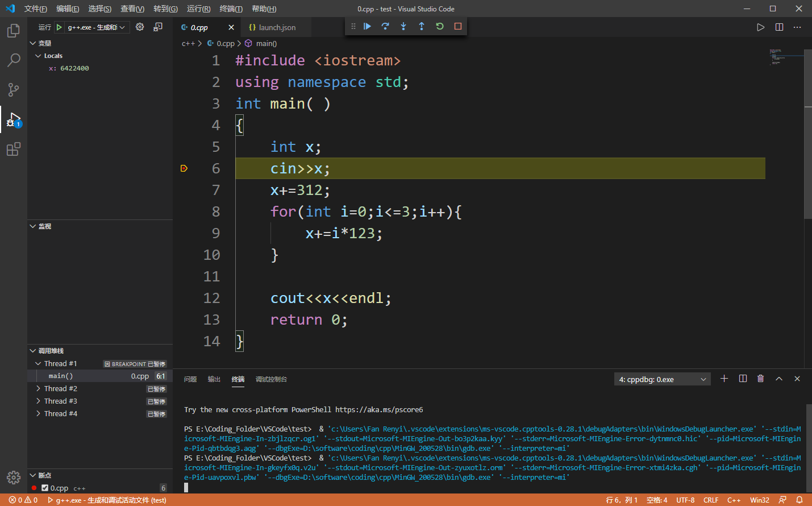Open terminal selector dropdown 4: cppdbg: 0.exe
This screenshot has height=506, width=812.
pos(663,379)
